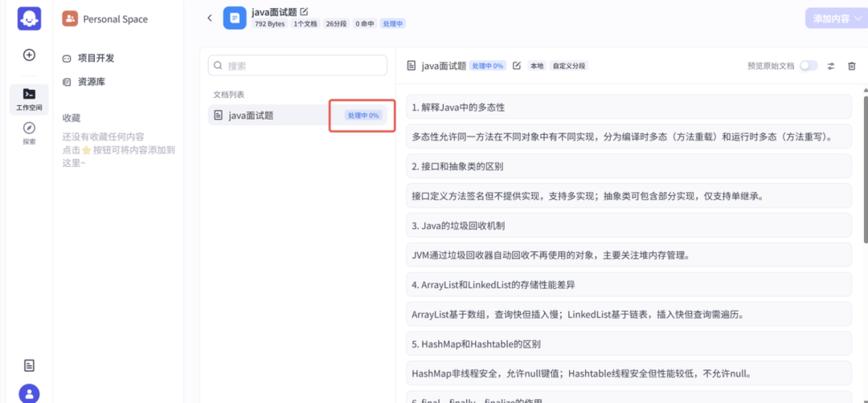Select segment '3. Java的垃圾回收机制'

pos(628,225)
